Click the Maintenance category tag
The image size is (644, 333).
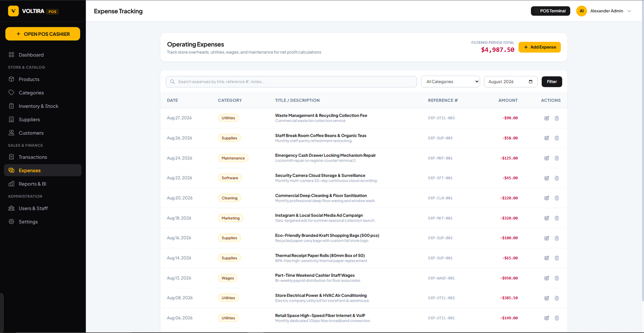[233, 158]
